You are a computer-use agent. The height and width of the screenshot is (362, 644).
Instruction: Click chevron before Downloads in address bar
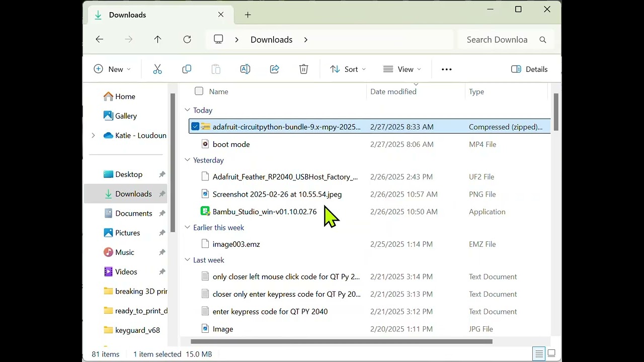tap(236, 40)
